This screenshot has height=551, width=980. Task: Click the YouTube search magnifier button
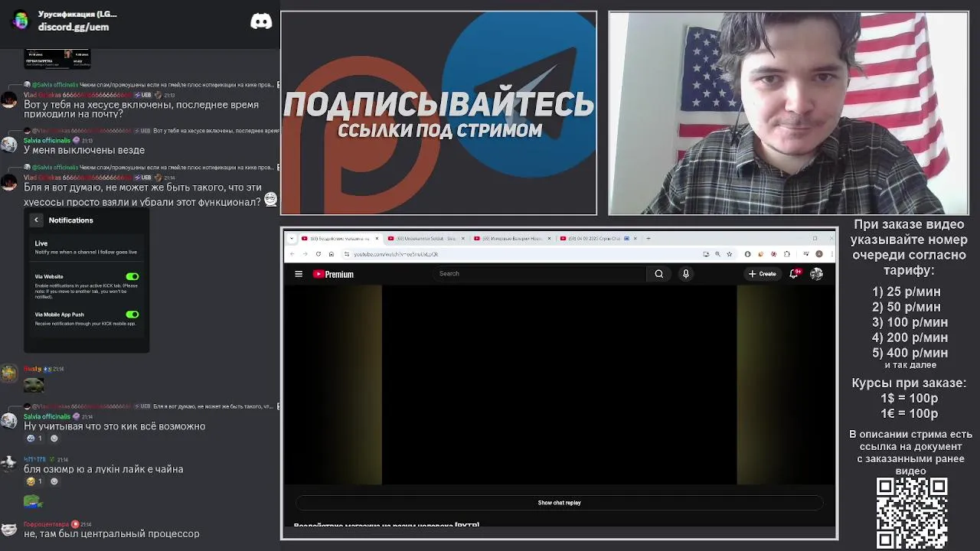click(x=658, y=273)
